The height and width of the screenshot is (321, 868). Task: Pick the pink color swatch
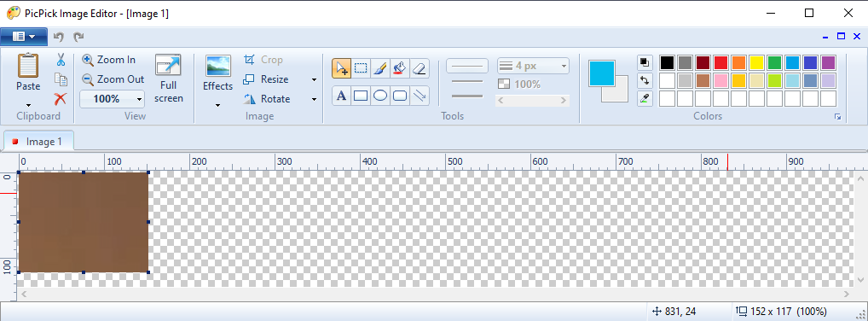[720, 80]
